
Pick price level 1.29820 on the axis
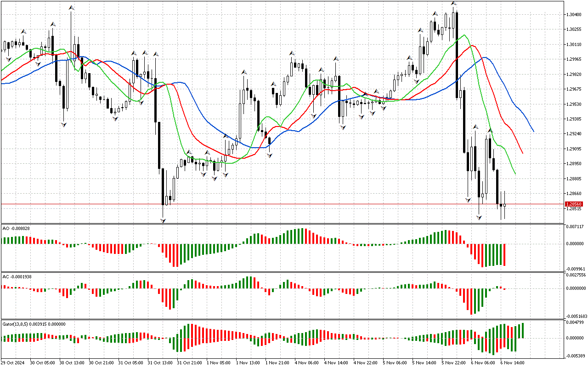coord(574,75)
